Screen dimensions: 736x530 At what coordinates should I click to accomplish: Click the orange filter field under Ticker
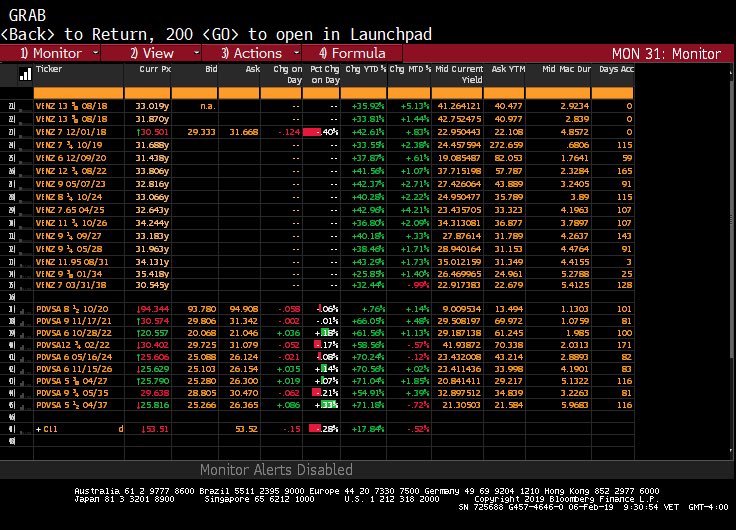tap(78, 93)
